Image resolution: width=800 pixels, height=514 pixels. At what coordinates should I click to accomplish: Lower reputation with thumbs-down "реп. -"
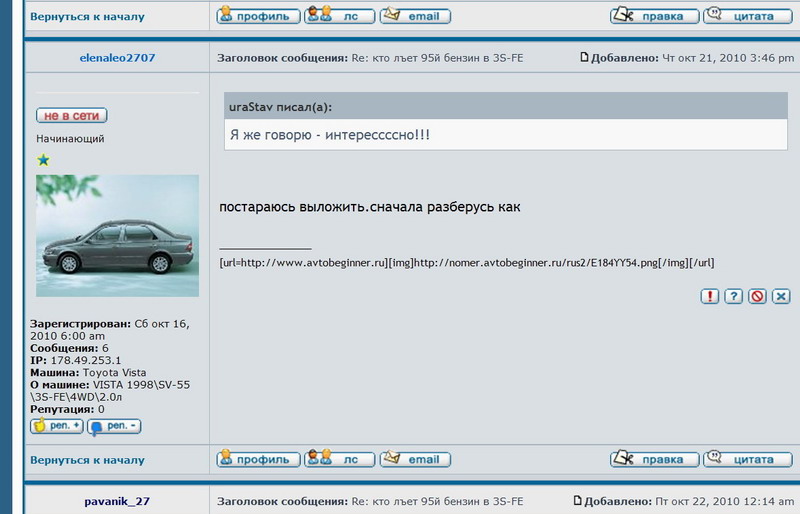[x=114, y=426]
